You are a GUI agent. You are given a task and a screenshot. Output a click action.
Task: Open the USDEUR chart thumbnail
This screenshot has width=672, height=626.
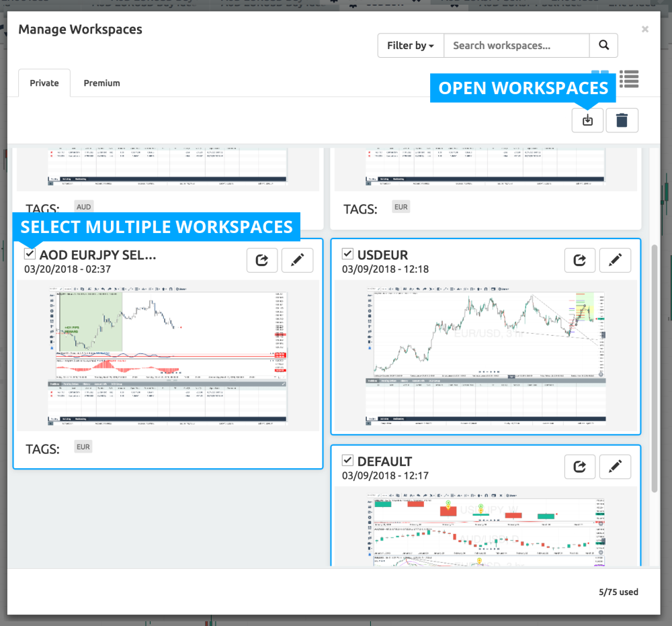pyautogui.click(x=486, y=355)
